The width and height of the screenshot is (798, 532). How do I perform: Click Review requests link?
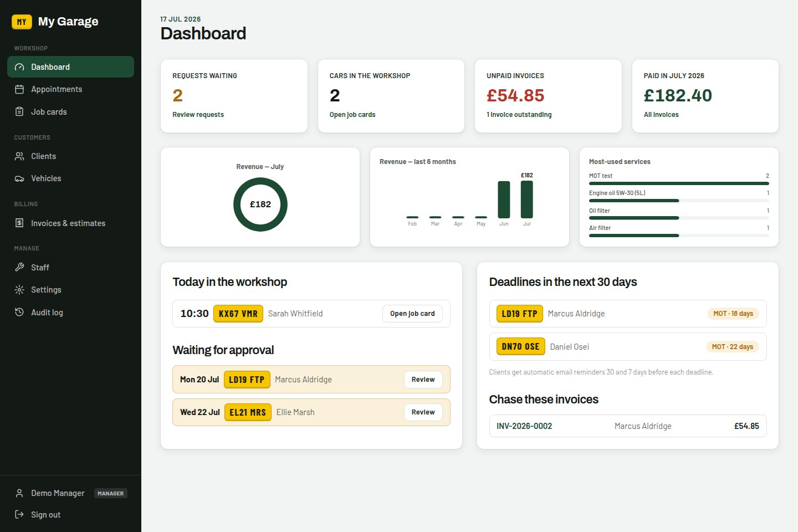pos(198,115)
